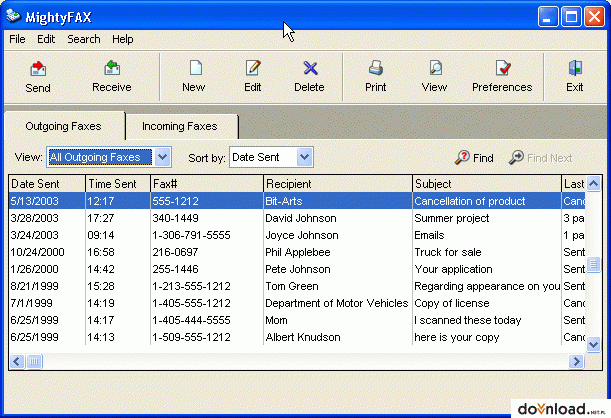This screenshot has height=418, width=611.
Task: Click subject here is your copy
Action: click(457, 337)
